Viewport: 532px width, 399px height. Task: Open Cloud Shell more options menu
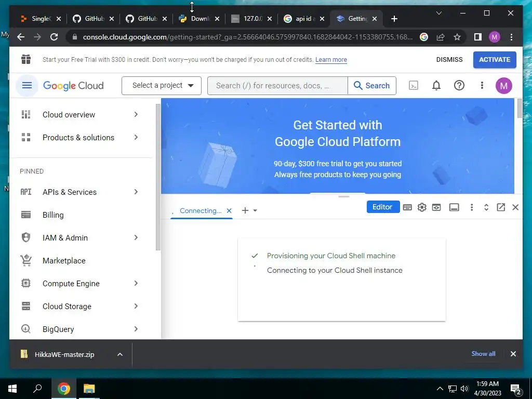[x=472, y=207]
